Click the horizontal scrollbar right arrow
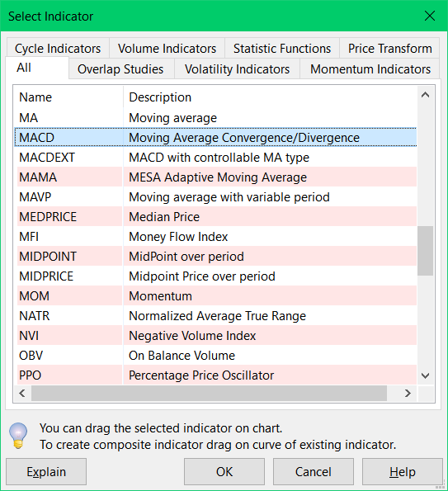 pyautogui.click(x=408, y=393)
